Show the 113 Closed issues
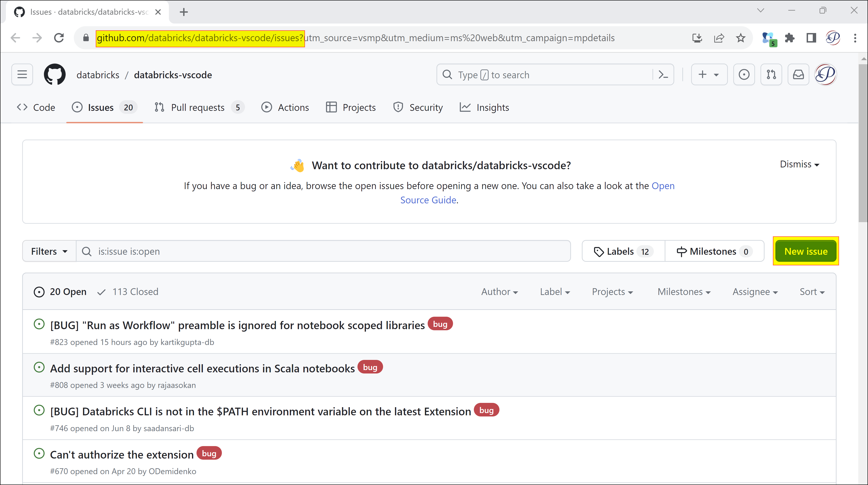 (128, 291)
